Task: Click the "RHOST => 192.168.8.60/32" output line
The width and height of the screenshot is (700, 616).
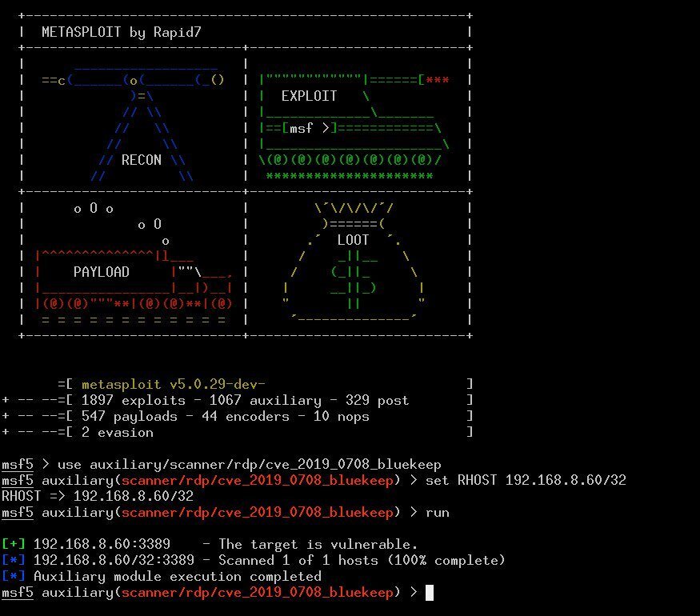Action: coord(97,496)
